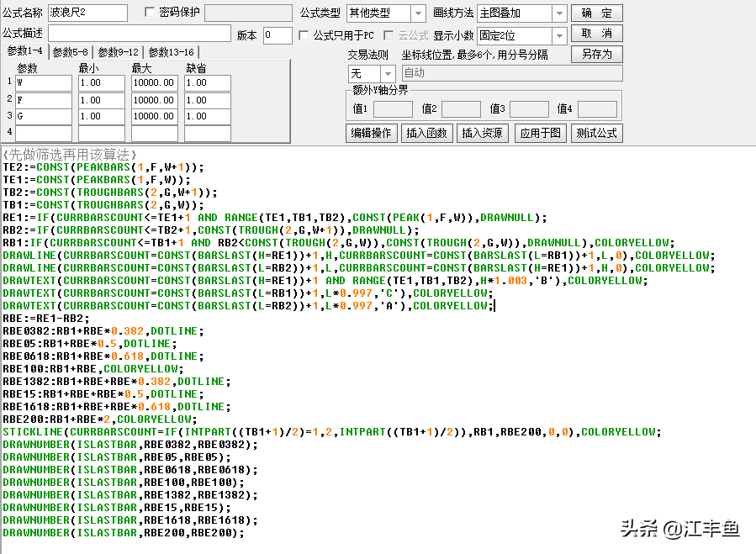
Task: Click the 取消 button
Action: point(597,34)
